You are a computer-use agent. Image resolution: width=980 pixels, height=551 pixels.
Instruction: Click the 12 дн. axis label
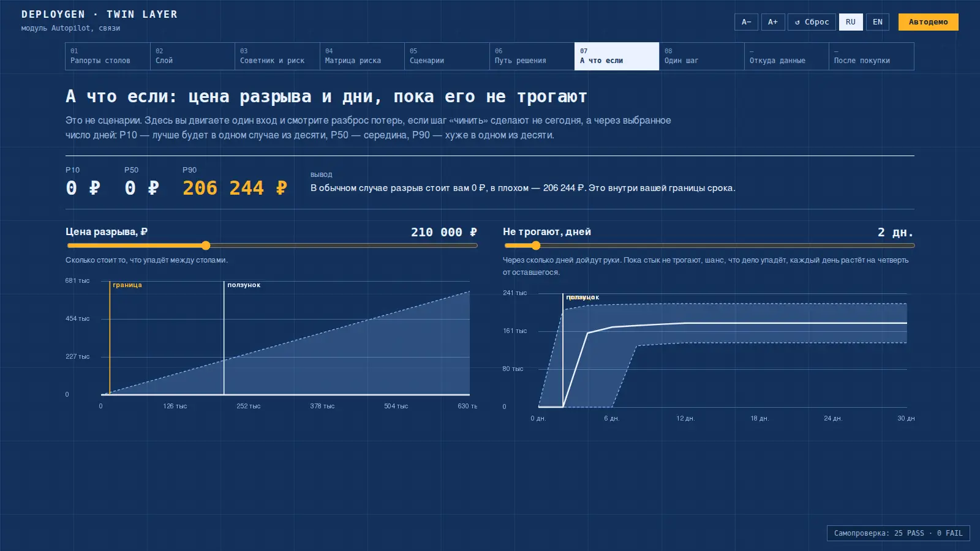point(685,419)
